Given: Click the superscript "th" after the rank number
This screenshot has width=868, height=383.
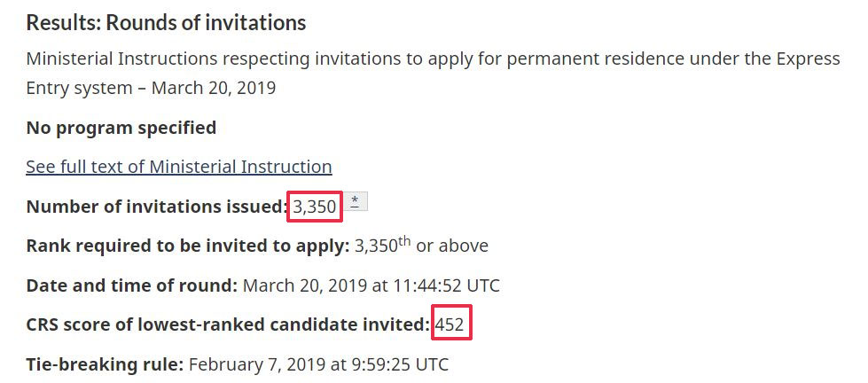Looking at the screenshot, I should (403, 240).
